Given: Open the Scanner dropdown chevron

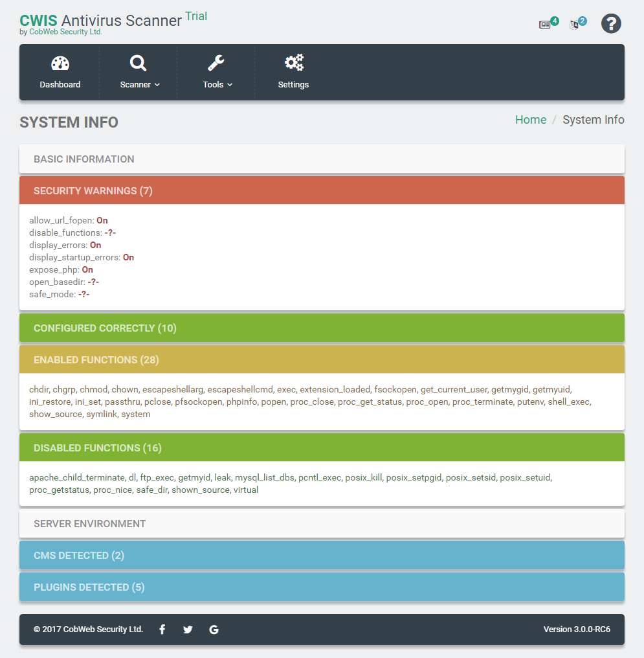Looking at the screenshot, I should [x=157, y=85].
